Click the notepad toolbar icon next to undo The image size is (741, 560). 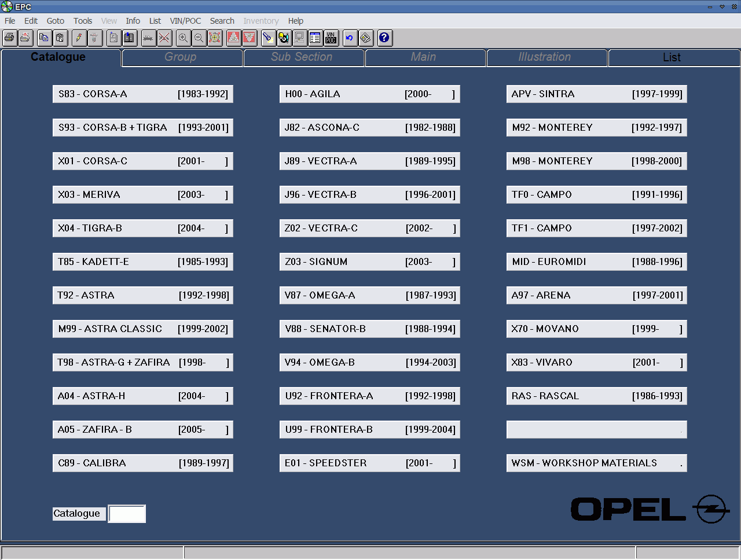pos(365,38)
